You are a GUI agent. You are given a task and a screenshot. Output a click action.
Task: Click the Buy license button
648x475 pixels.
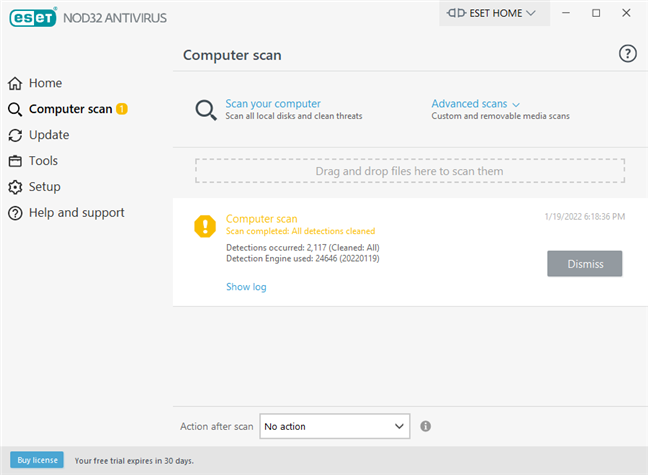point(37,460)
